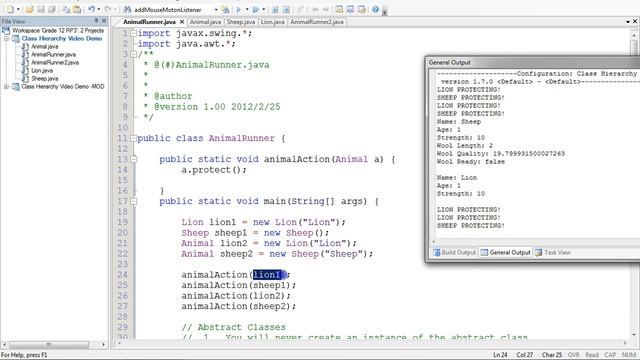Click the 'Col 27' status bar entry
Viewport: 640px width, 360px height.
pos(524,355)
